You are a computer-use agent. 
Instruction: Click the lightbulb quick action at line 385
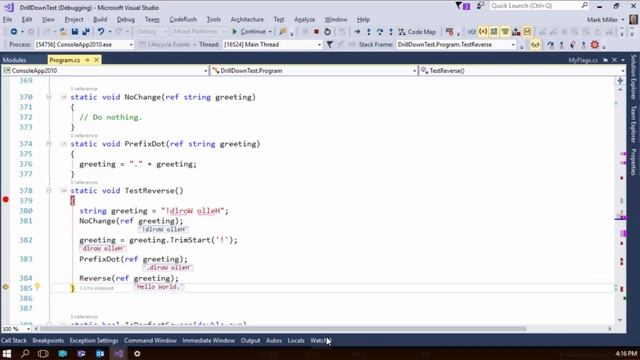click(x=38, y=287)
